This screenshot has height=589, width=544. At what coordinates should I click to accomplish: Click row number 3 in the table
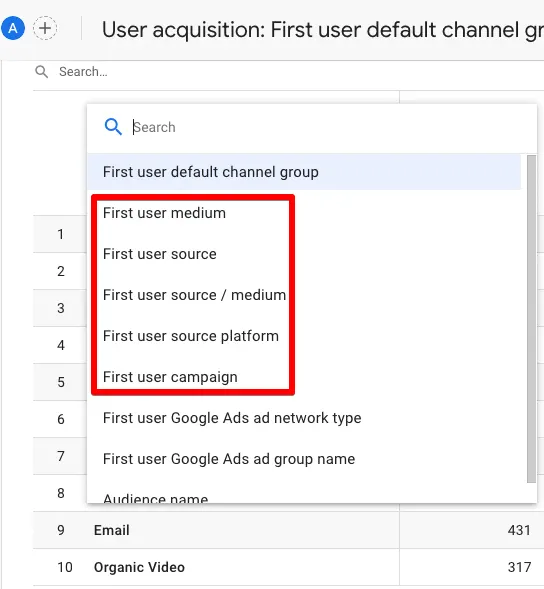(x=61, y=308)
